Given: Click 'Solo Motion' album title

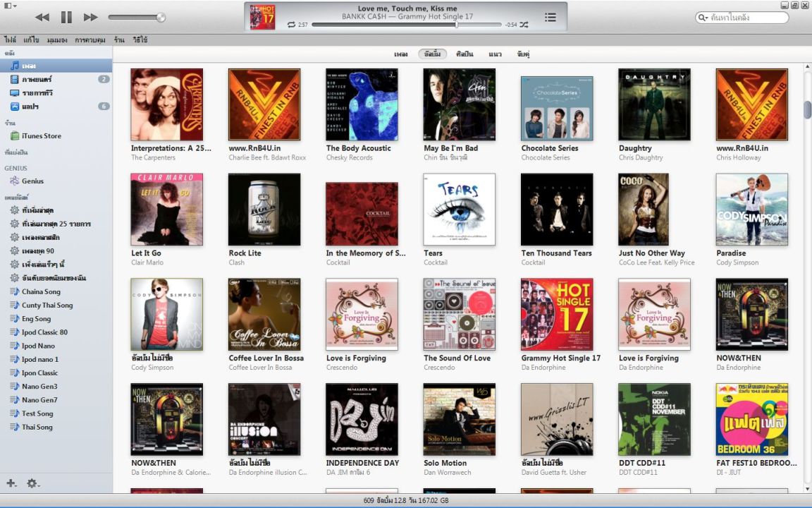Looking at the screenshot, I should pyautogui.click(x=445, y=463).
